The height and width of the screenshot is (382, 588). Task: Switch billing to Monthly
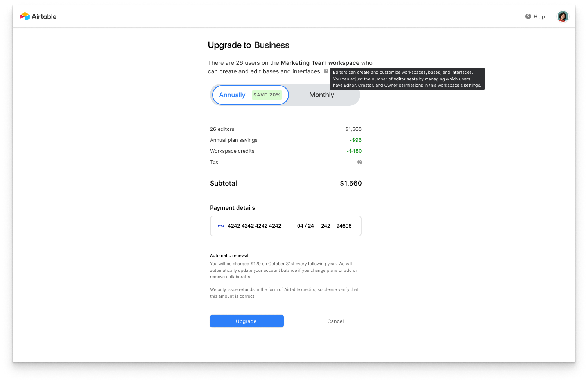[x=321, y=95]
